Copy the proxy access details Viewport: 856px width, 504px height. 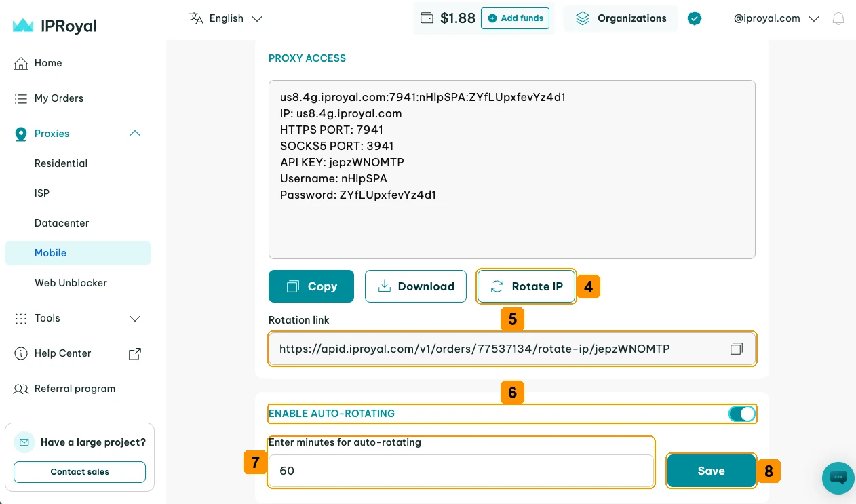311,286
